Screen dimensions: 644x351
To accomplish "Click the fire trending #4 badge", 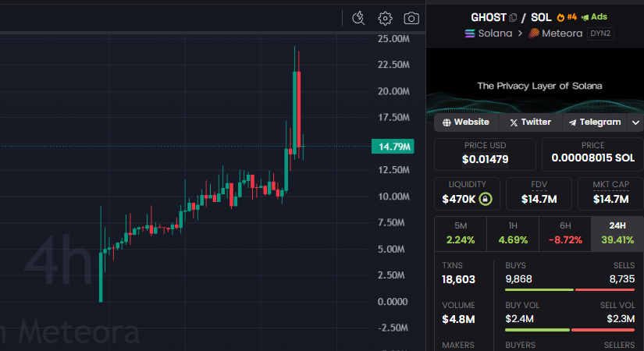I will click(x=567, y=17).
